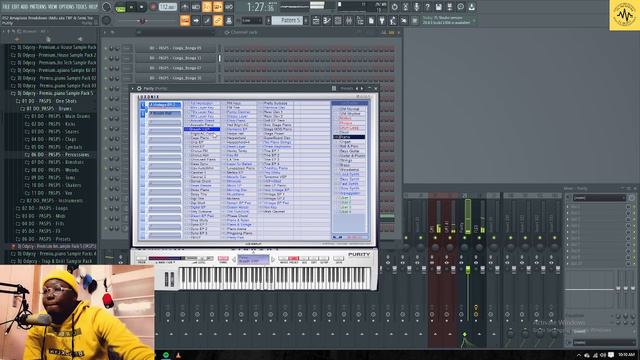
Task: Click previous preset arrow beside Purity display
Action: point(234,259)
